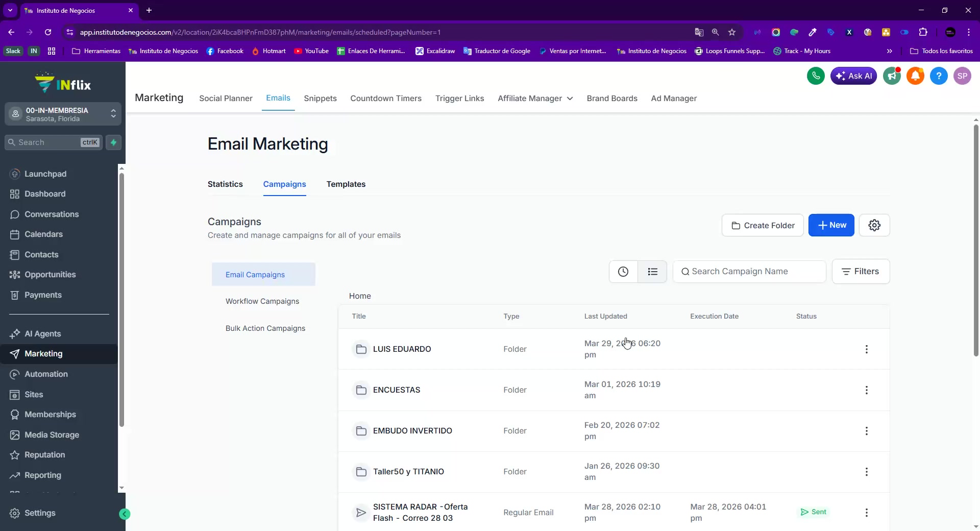Bookmark this page with star icon
Image resolution: width=980 pixels, height=531 pixels.
point(732,32)
